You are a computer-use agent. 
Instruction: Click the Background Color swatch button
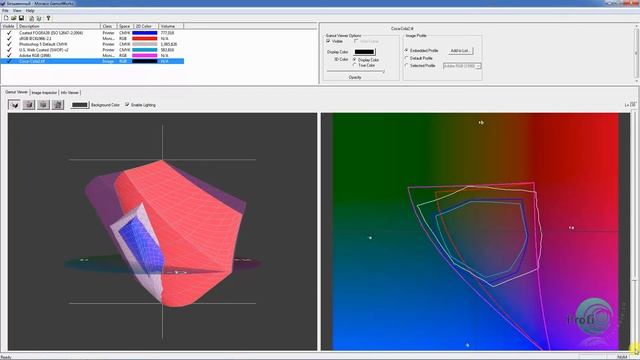click(x=79, y=105)
